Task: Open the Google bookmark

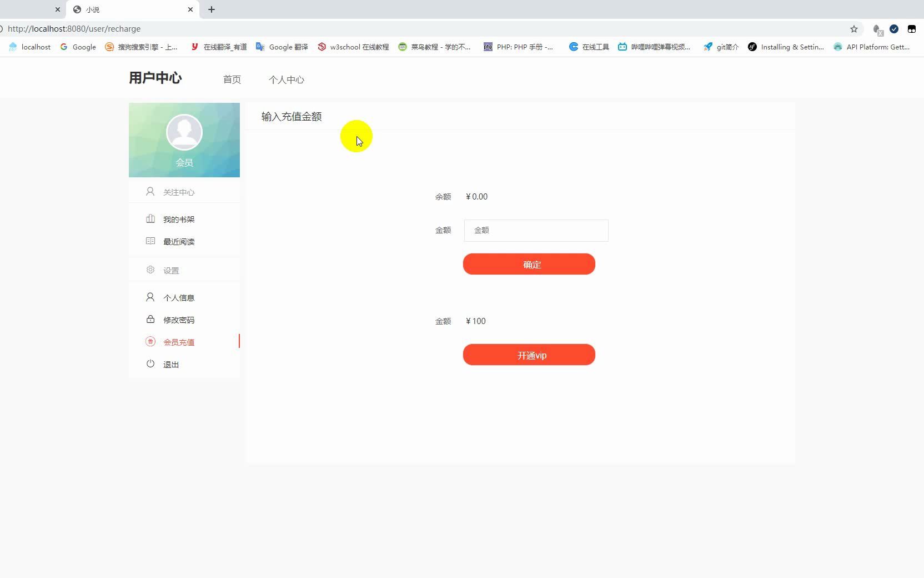Action: (78, 47)
